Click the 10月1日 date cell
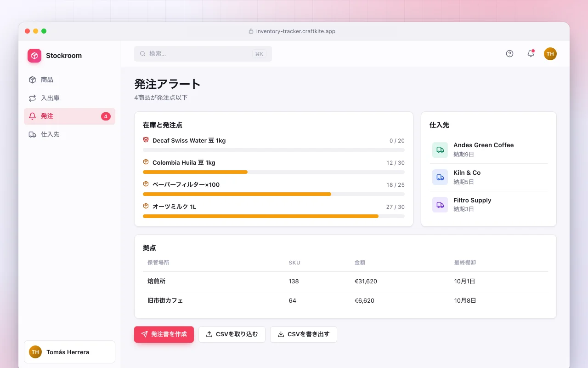The image size is (588, 368). (x=464, y=281)
